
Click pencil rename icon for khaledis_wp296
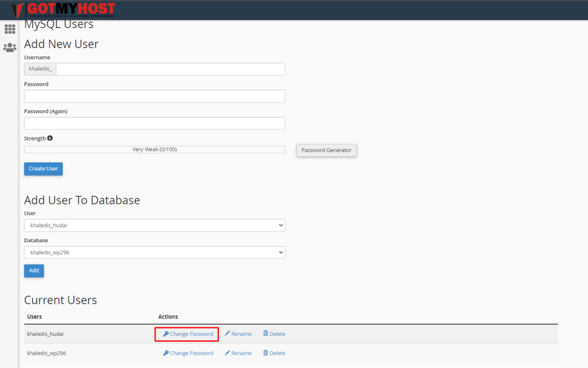pyautogui.click(x=227, y=353)
